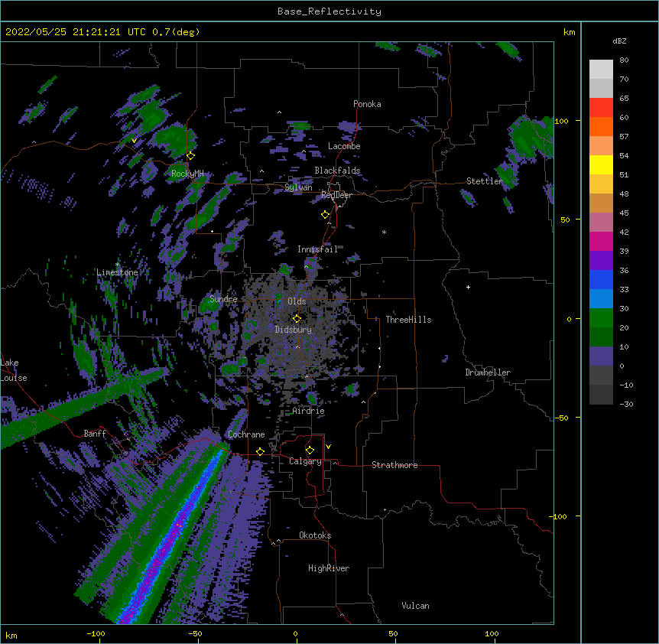The height and width of the screenshot is (644, 659).
Task: Select the violet 36-39 dBZ legend swatch
Action: [601, 261]
